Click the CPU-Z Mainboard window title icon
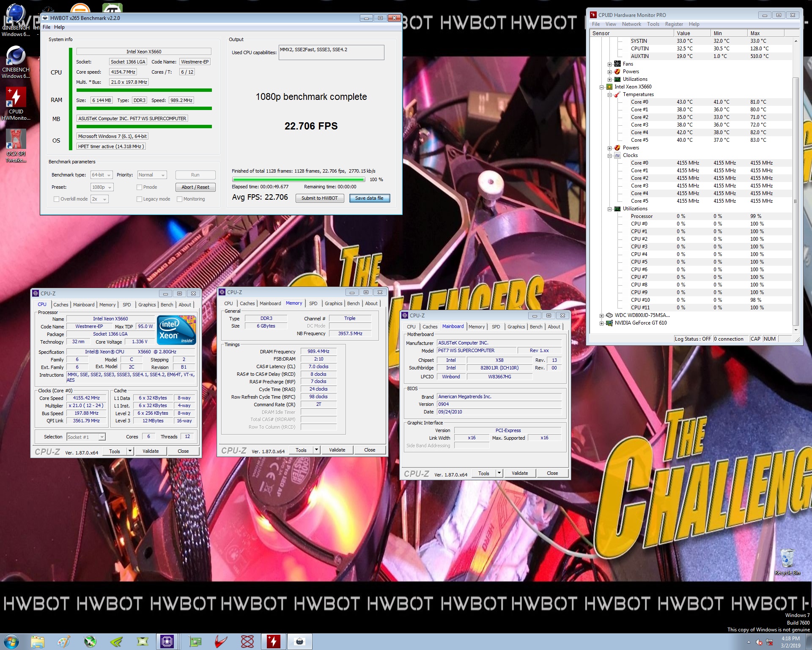Image resolution: width=812 pixels, height=650 pixels. 405,315
